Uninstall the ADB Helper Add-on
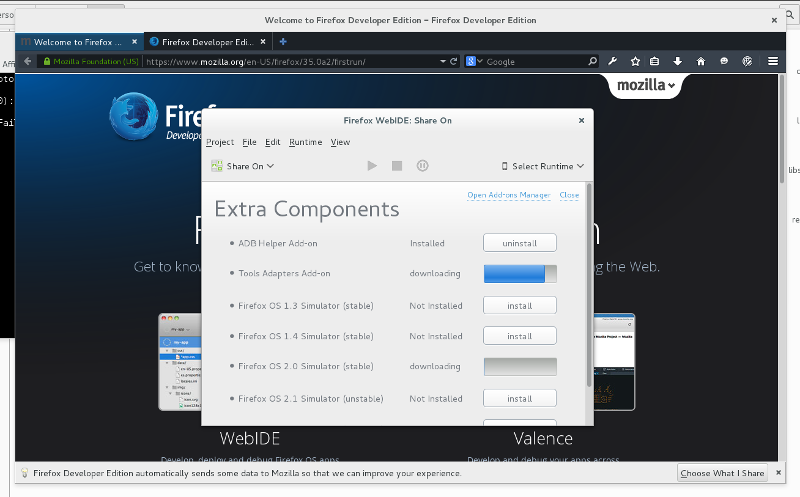Viewport: 800px width, 497px height. [520, 243]
